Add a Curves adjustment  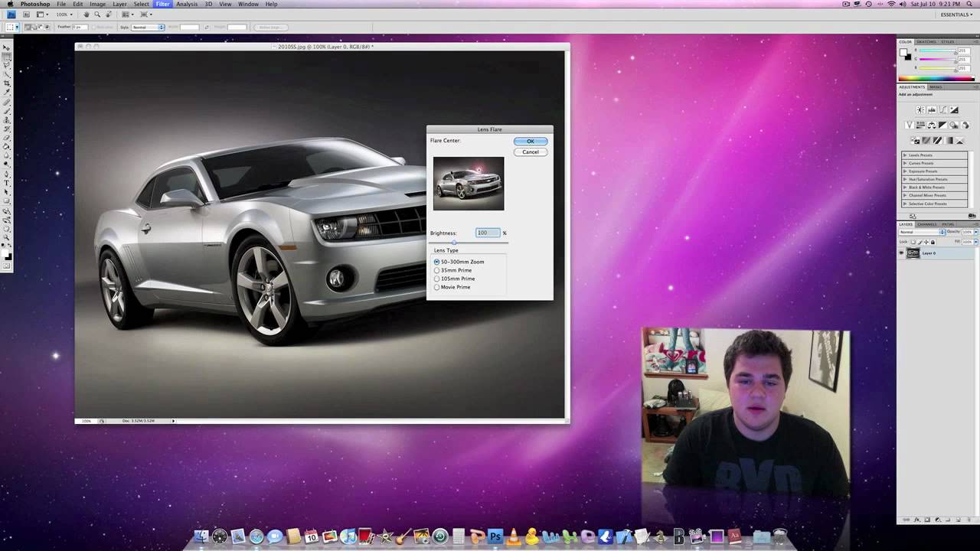pyautogui.click(x=943, y=109)
